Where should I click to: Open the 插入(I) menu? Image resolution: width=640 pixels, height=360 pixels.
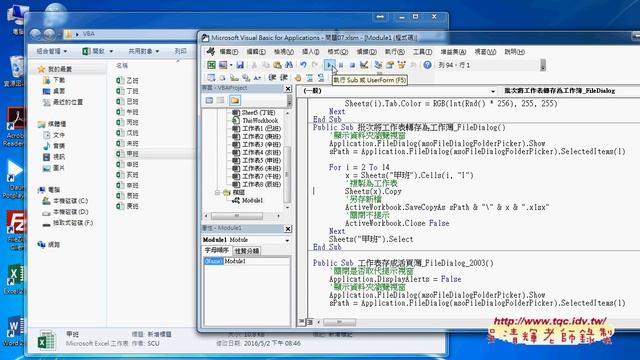(x=310, y=52)
